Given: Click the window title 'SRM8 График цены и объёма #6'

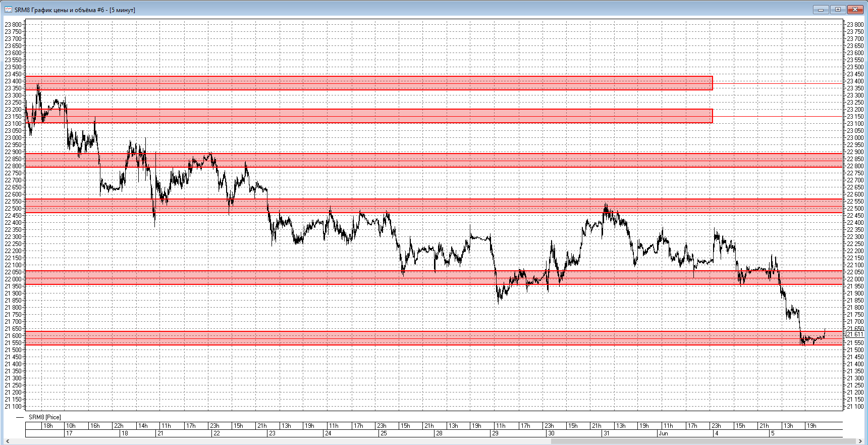Looking at the screenshot, I should tap(60, 10).
